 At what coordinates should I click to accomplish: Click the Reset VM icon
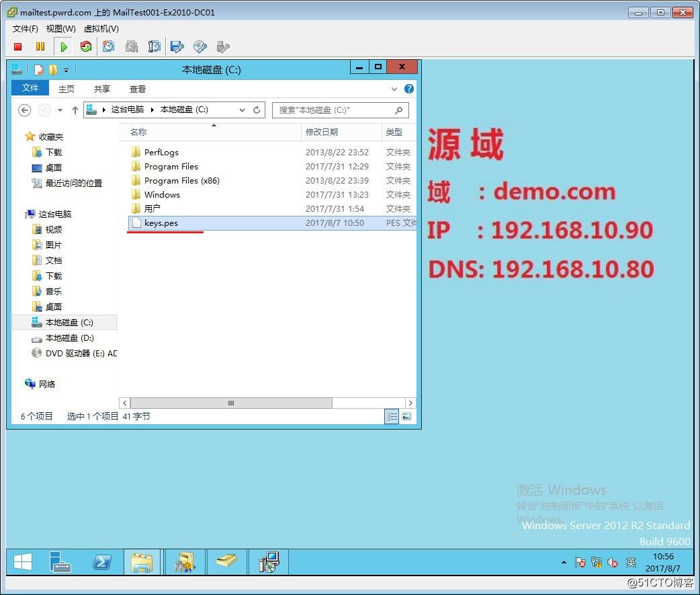point(86,46)
